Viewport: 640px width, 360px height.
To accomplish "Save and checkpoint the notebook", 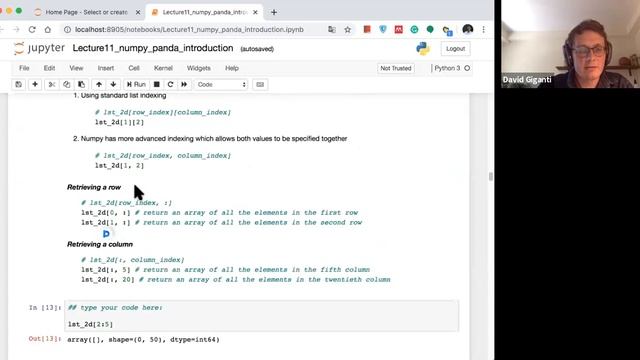I will [x=18, y=84].
